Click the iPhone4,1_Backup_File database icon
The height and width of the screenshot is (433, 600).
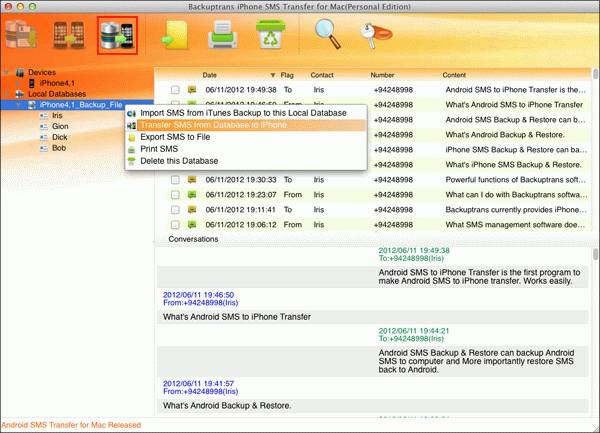32,105
